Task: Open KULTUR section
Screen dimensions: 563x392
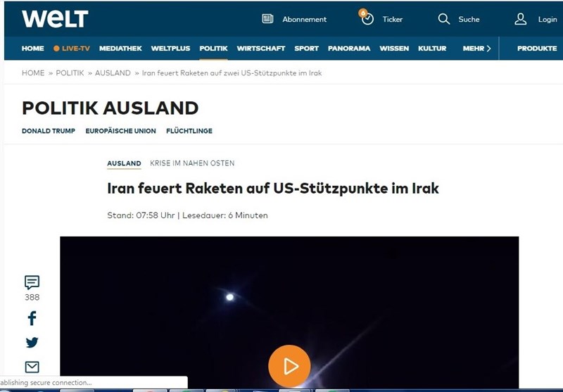Action: 432,49
